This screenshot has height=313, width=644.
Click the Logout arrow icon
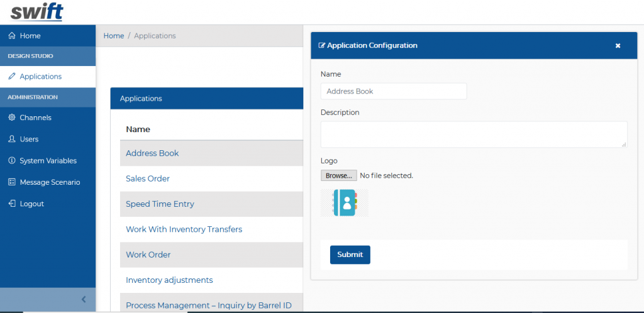pyautogui.click(x=11, y=204)
